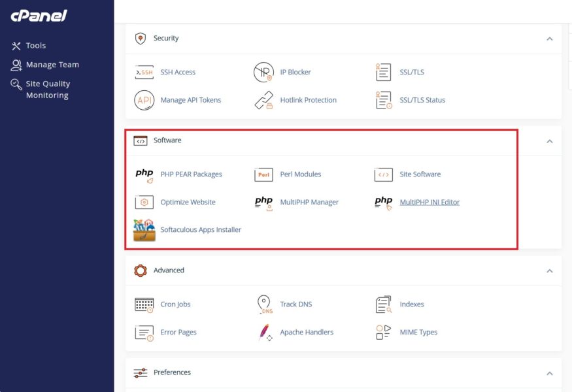
Task: Expand the Preferences section
Action: pos(550,372)
